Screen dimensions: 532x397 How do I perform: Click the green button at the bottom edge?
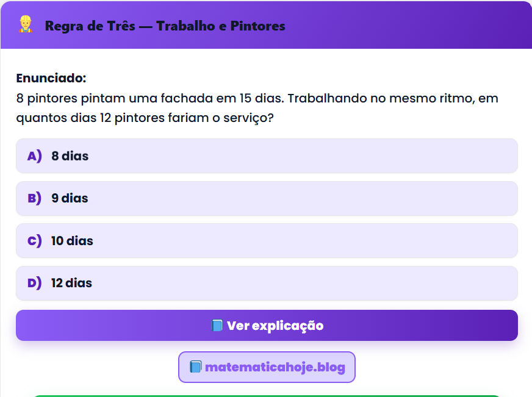266,395
